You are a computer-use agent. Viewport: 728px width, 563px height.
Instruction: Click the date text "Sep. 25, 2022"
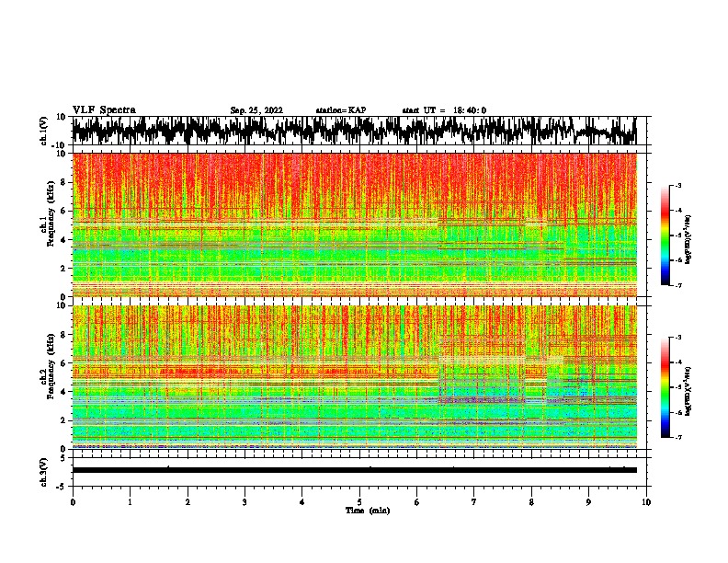(x=256, y=110)
